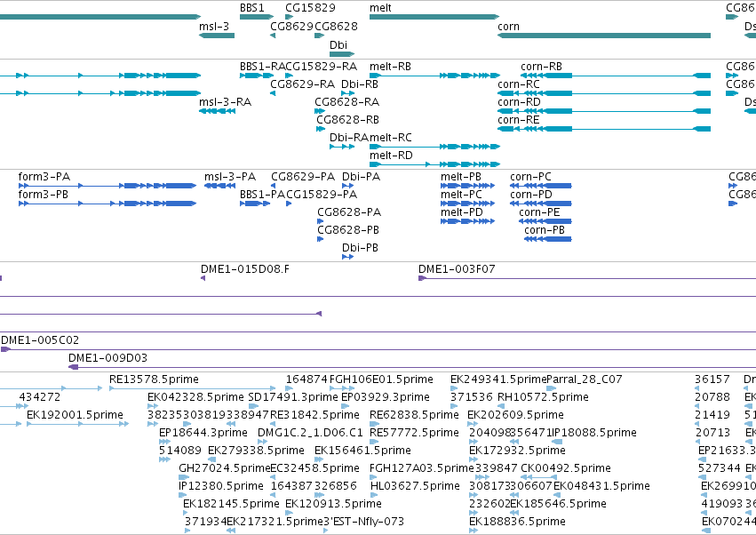
Task: Click the EK042328.5prime EST label
Action: pyautogui.click(x=195, y=397)
